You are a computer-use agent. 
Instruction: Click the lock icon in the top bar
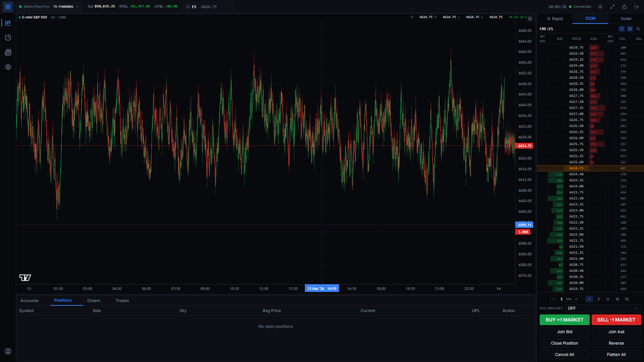[x=625, y=7]
